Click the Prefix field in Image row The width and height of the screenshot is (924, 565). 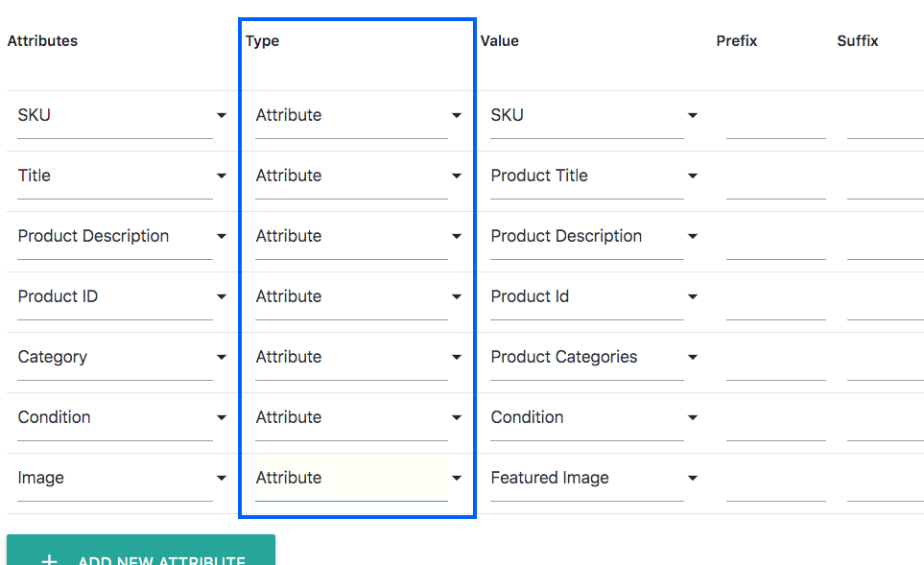click(x=776, y=479)
